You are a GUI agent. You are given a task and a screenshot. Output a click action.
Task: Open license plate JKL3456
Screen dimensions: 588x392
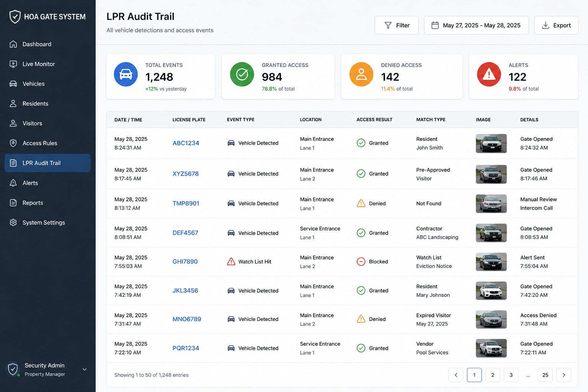tap(185, 291)
